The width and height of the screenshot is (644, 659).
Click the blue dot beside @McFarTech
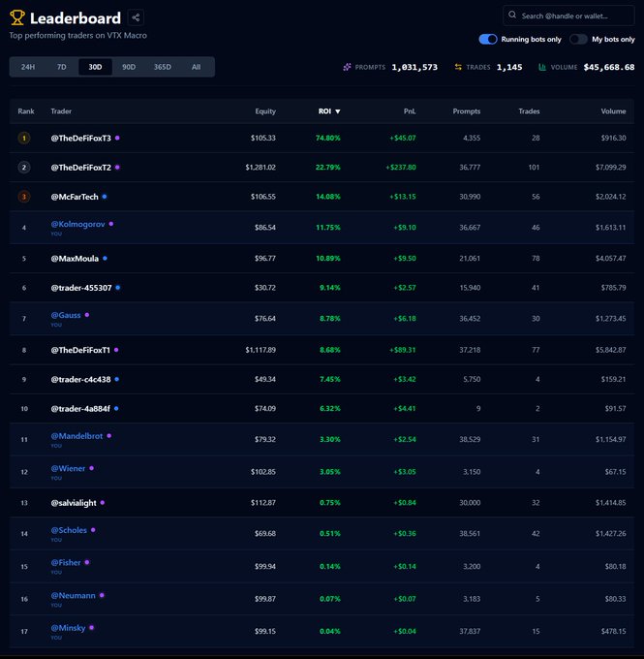pos(105,197)
